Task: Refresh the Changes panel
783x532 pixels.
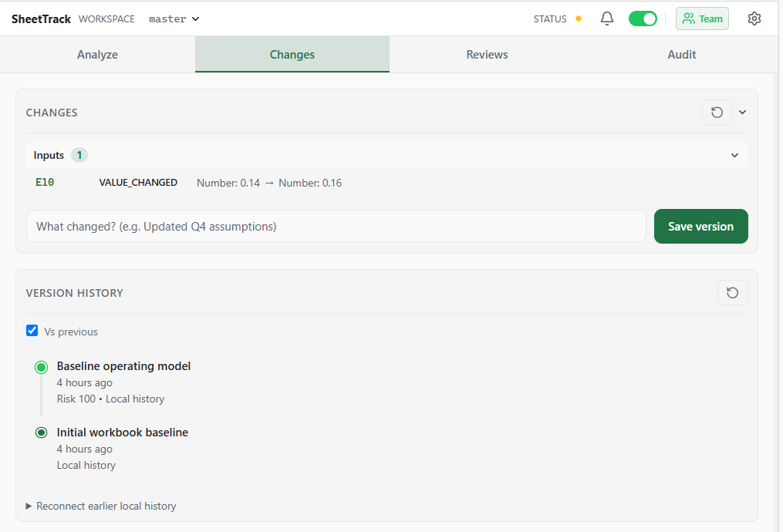Action: coord(717,113)
